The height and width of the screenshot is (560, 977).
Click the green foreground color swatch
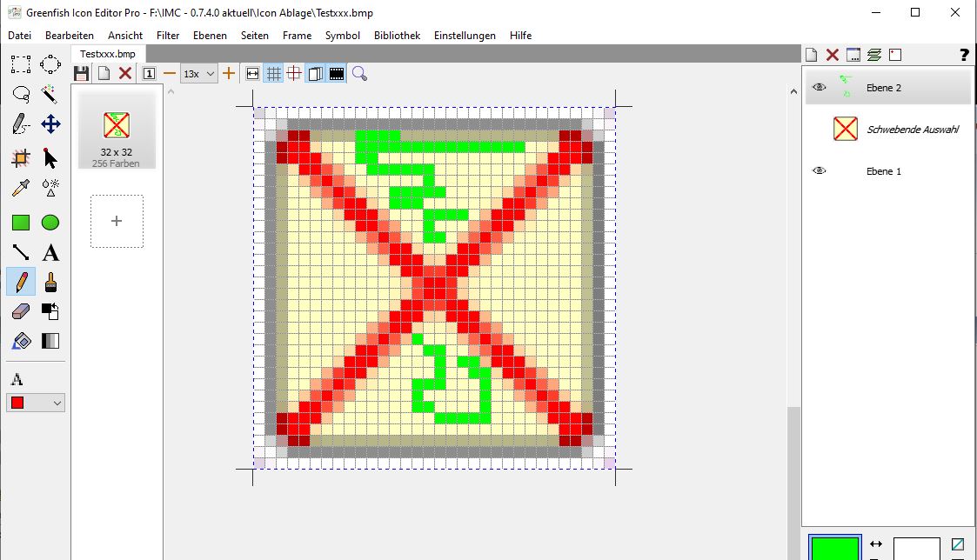tap(834, 548)
